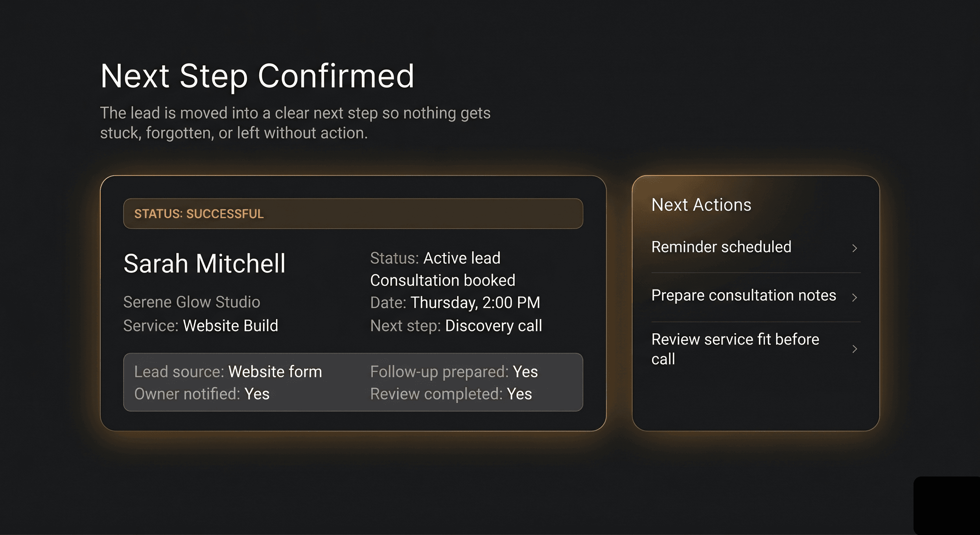Click the Lead source: Website form field
The height and width of the screenshot is (535, 980).
(228, 372)
